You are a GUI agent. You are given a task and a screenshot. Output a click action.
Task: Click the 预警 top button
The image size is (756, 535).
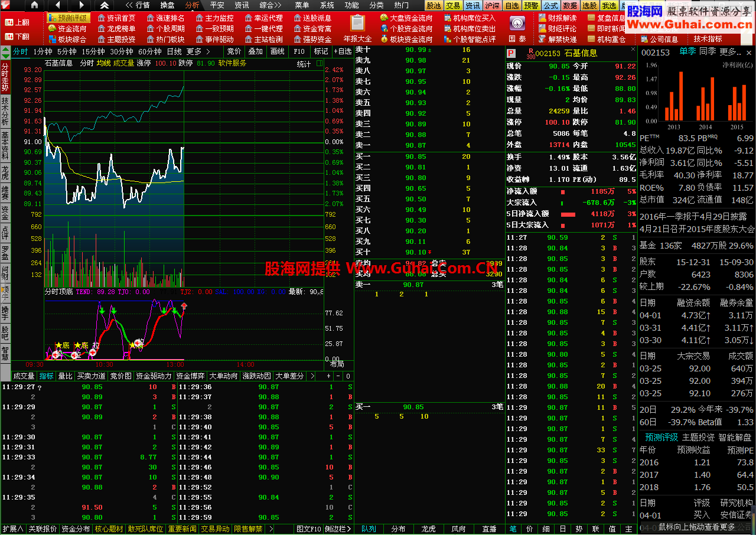(531, 5)
